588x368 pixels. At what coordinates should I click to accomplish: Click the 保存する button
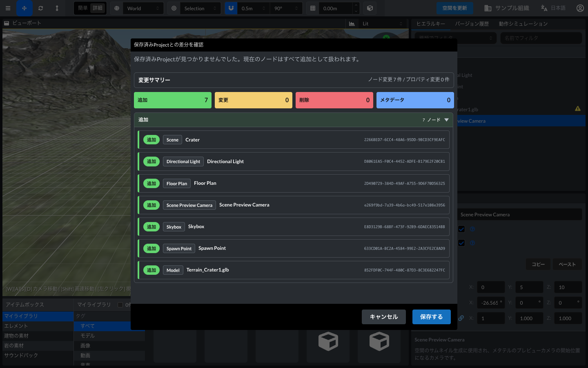click(x=432, y=317)
